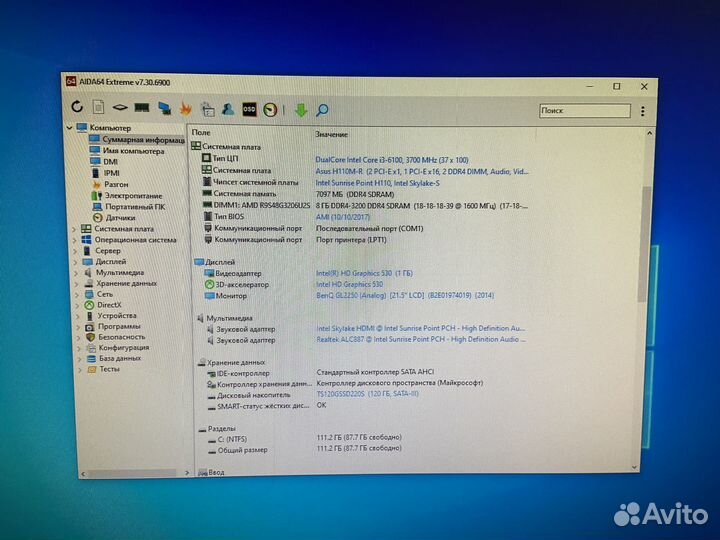Open the BenQ GL2250 monitor link

pos(405,295)
